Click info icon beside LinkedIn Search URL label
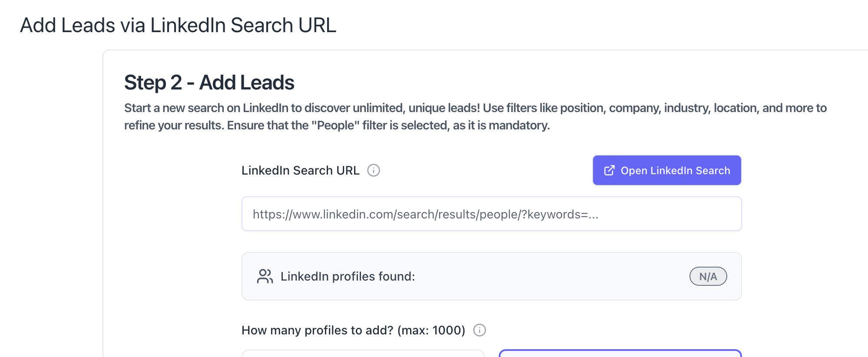This screenshot has width=868, height=357. pyautogui.click(x=374, y=170)
